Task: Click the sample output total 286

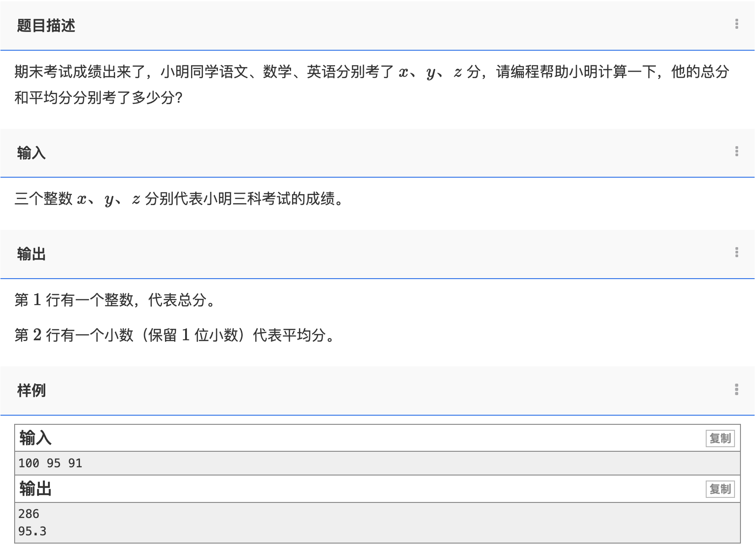Action: (29, 514)
